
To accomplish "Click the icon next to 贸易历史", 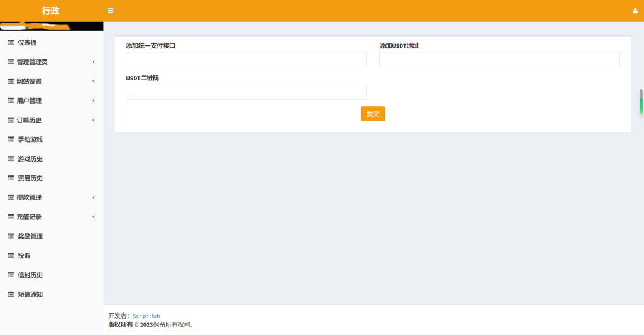I will coord(11,178).
